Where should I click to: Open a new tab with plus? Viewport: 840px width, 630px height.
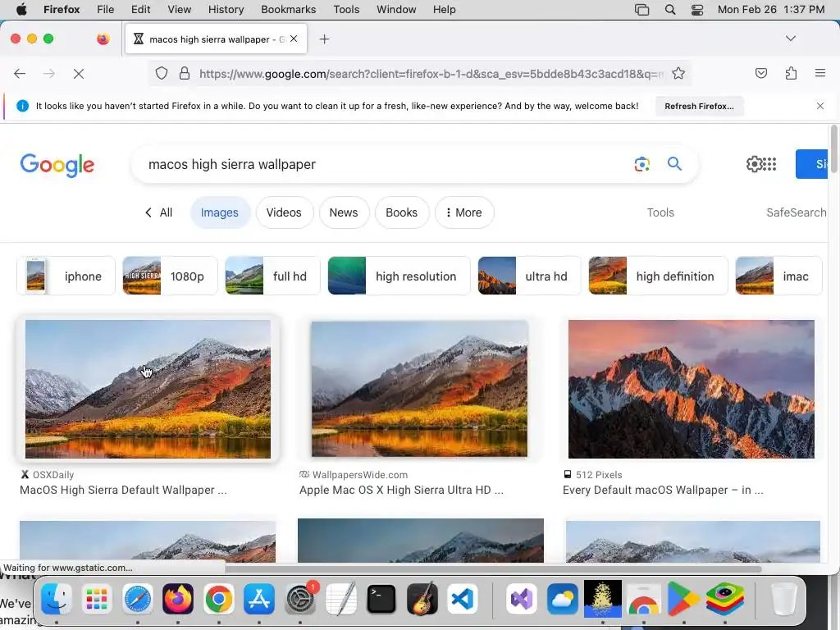pos(324,39)
